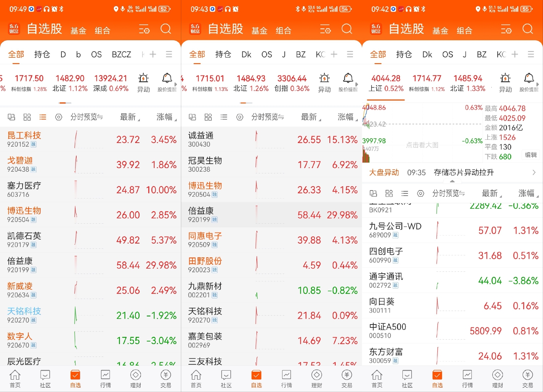
Task: Open 创指 3306.44 index in middle screen
Action: (x=292, y=83)
